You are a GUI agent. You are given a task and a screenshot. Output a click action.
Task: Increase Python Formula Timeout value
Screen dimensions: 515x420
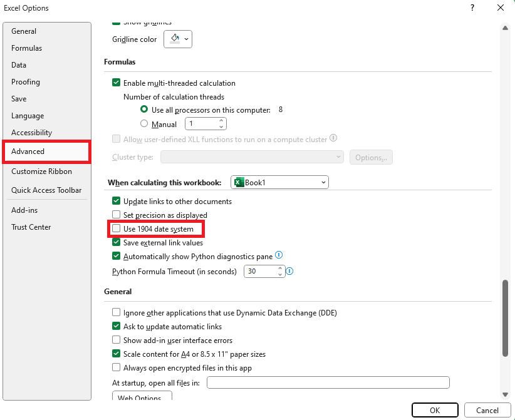(x=280, y=269)
